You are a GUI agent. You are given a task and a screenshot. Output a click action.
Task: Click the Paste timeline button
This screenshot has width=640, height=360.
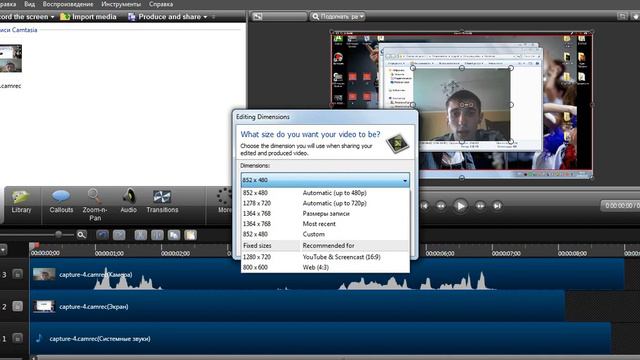tap(191, 235)
